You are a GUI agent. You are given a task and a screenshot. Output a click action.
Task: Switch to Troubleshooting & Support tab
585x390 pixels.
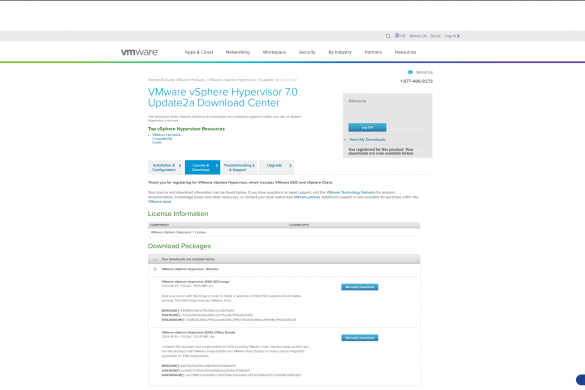[x=239, y=167]
